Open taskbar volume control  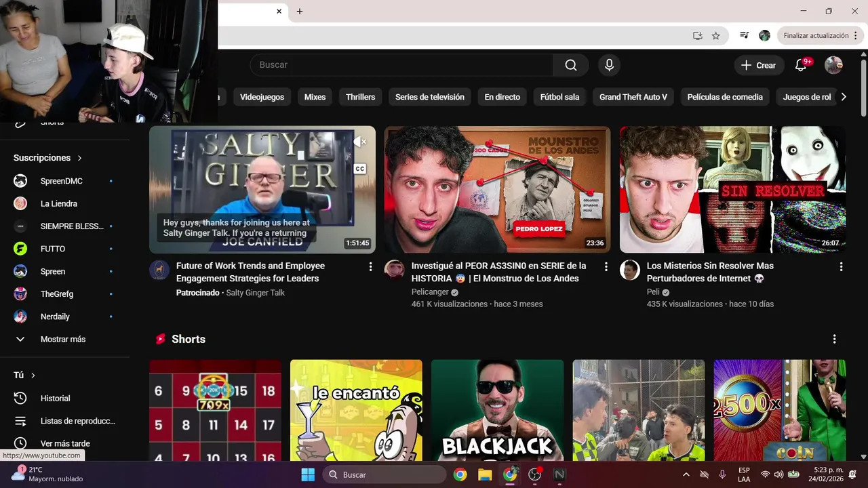pyautogui.click(x=778, y=474)
